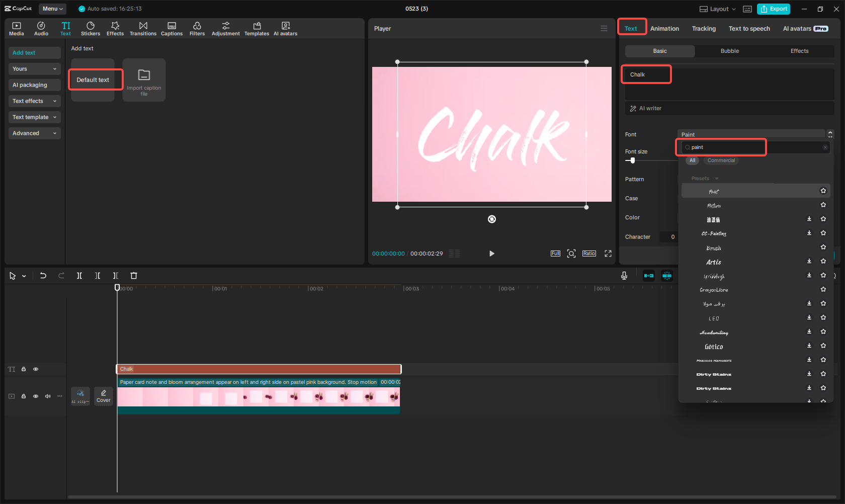Click the Undo icon above the timeline
The width and height of the screenshot is (845, 504).
pyautogui.click(x=43, y=276)
